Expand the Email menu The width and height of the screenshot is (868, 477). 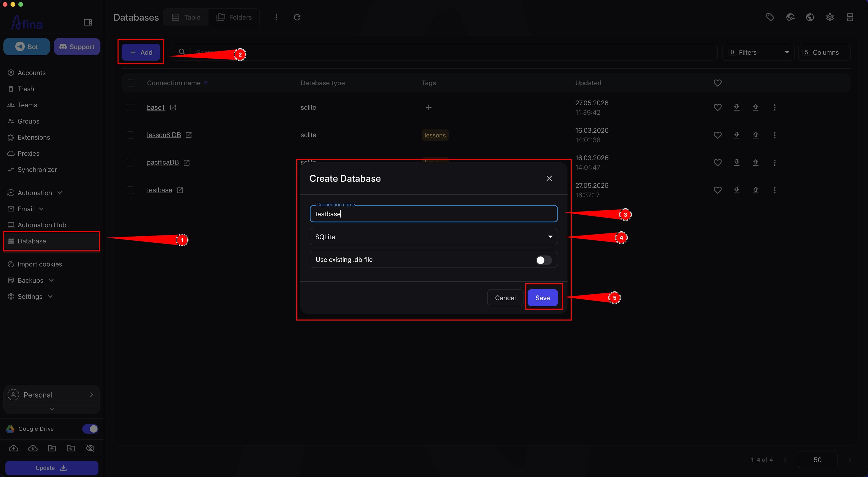pyautogui.click(x=26, y=209)
